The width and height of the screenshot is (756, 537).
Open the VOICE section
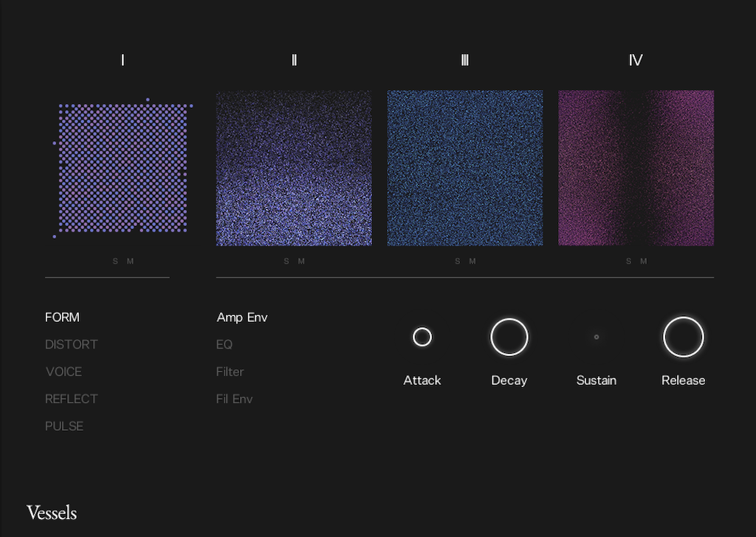(63, 372)
